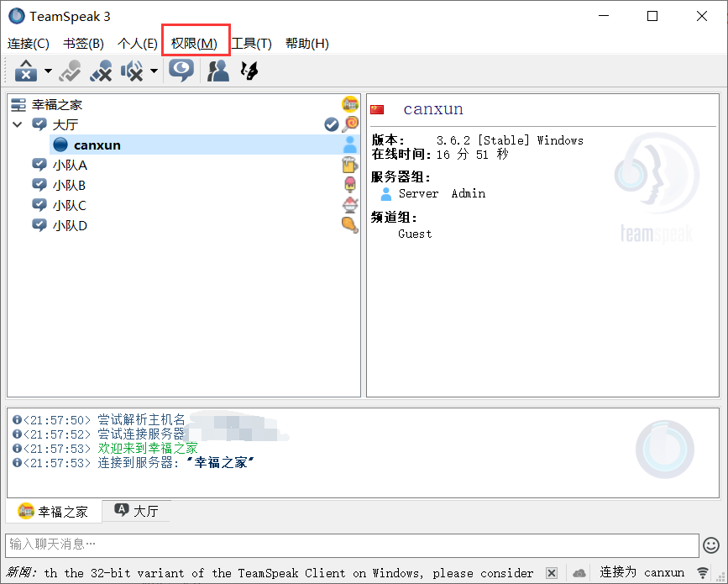Close the news ticker with the X button
Image resolution: width=728 pixels, height=584 pixels.
552,573
